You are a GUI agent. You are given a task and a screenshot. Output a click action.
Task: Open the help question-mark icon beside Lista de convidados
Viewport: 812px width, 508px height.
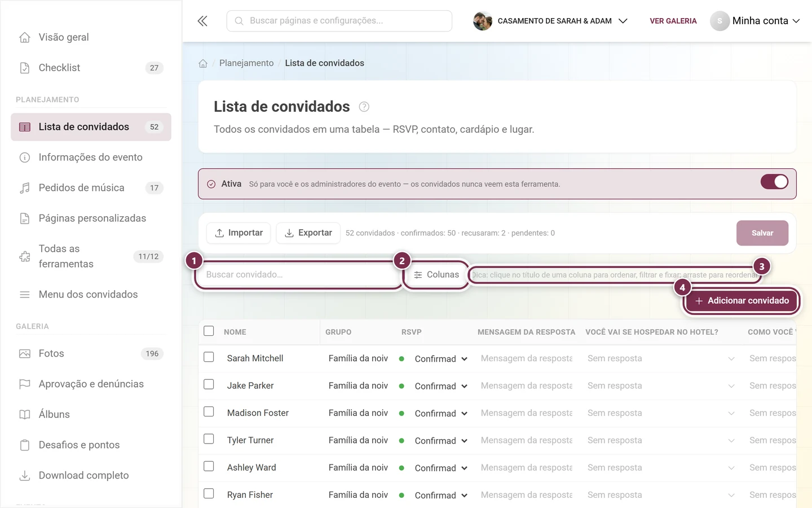(364, 107)
